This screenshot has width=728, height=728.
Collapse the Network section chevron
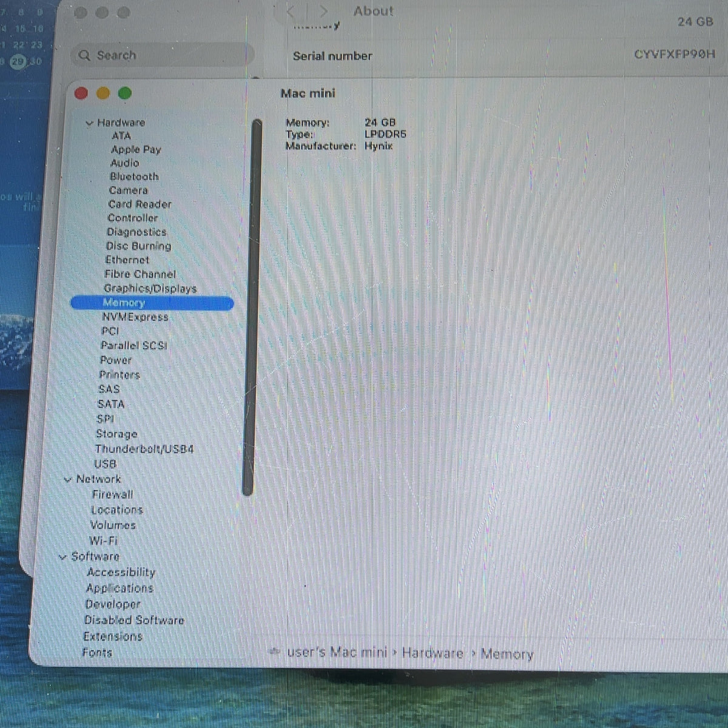(67, 480)
